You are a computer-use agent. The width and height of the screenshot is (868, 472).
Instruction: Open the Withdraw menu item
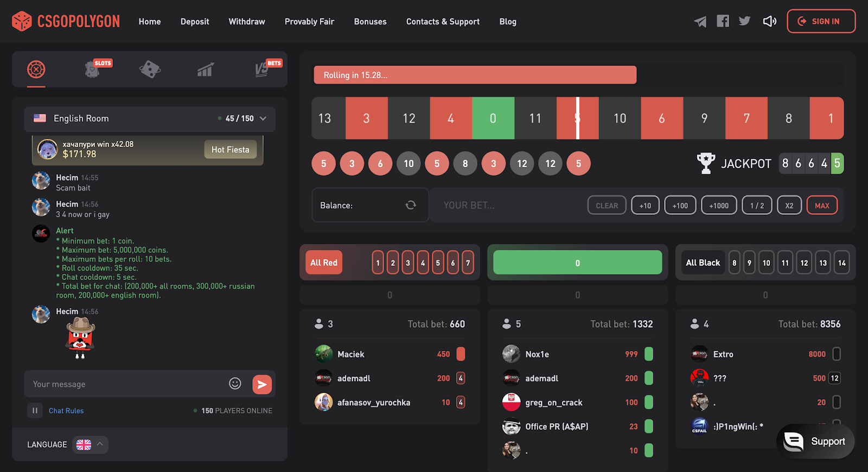(x=247, y=22)
